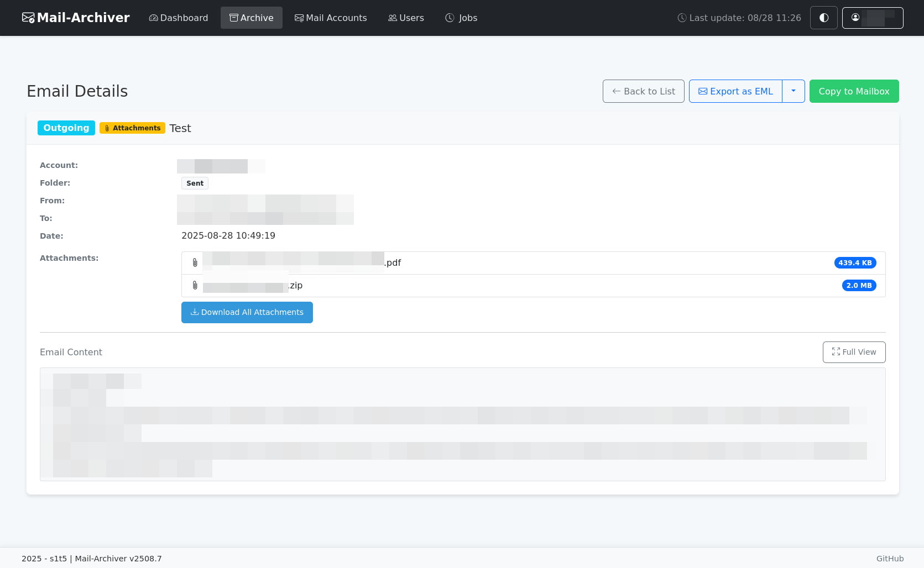Expand the dropdown next to Export as EML
The image size is (924, 568).
coord(793,91)
